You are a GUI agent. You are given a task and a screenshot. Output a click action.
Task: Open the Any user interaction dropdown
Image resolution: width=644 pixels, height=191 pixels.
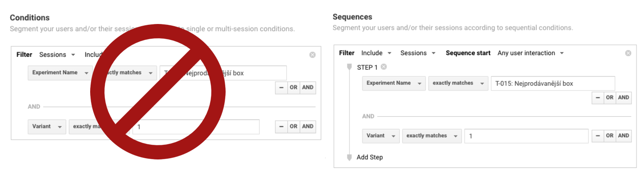pos(530,53)
